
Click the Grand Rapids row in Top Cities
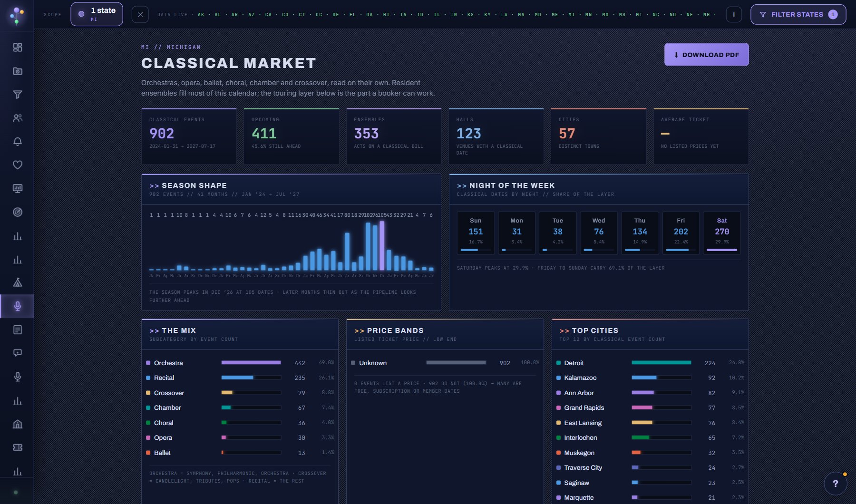(x=650, y=407)
